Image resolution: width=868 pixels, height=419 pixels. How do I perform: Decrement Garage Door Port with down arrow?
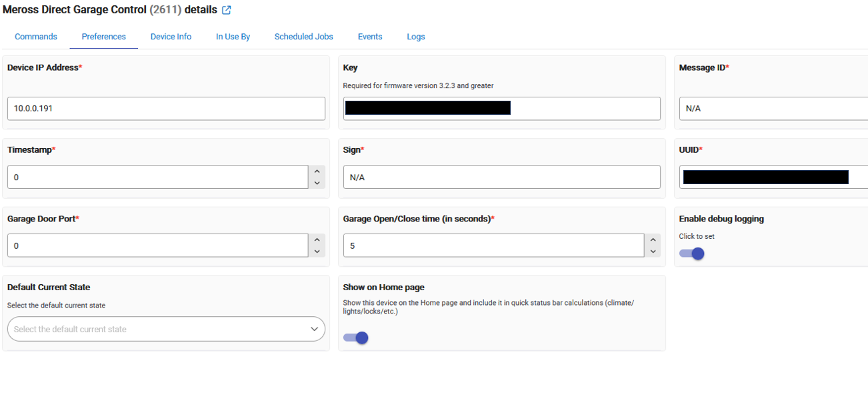(317, 252)
